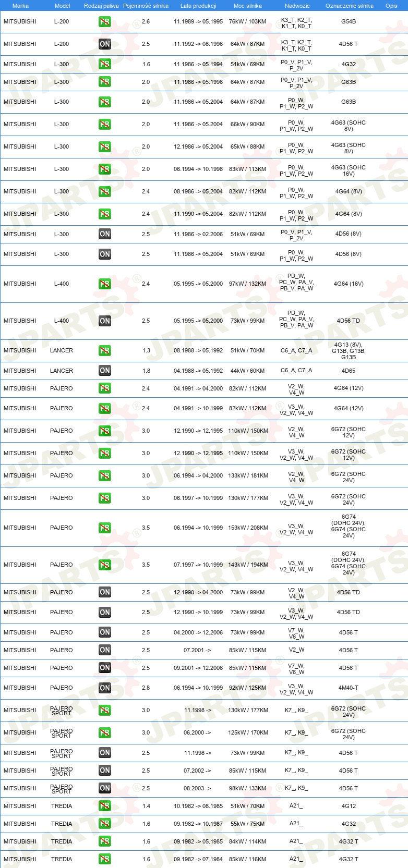
Task: Click the PB icon in the TREDIA 85kW / 116KM row
Action: [105, 859]
